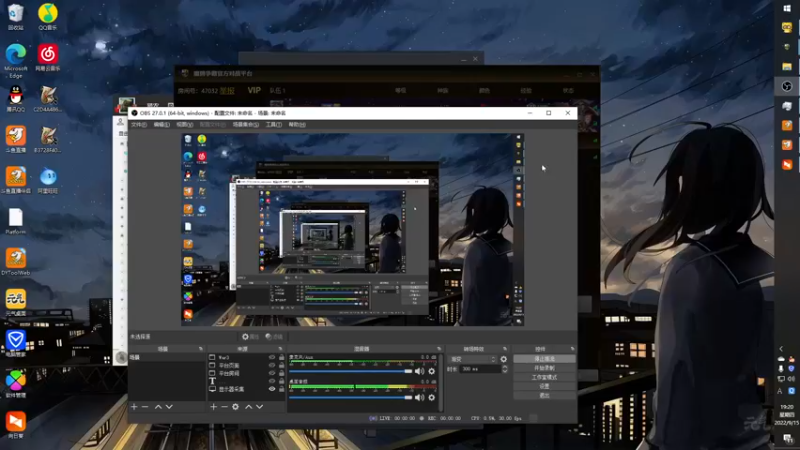Open the 帮助 (Help) menu
The width and height of the screenshot is (800, 450).
click(297, 124)
